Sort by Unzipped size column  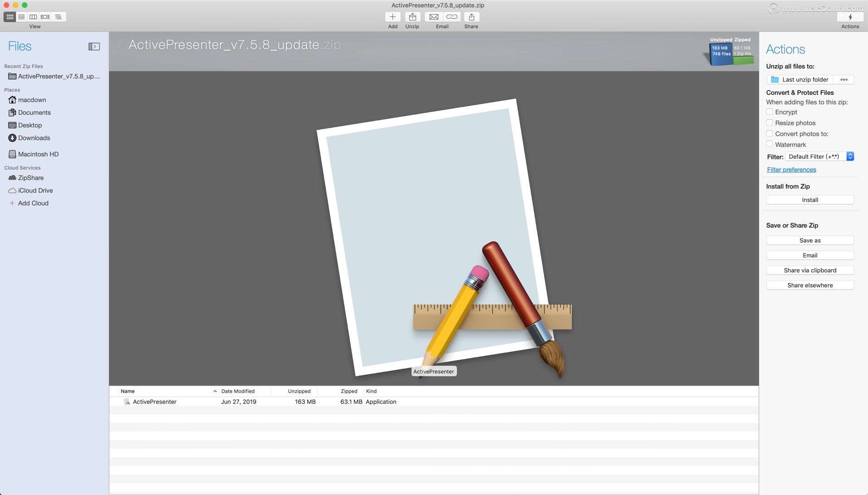(294, 391)
